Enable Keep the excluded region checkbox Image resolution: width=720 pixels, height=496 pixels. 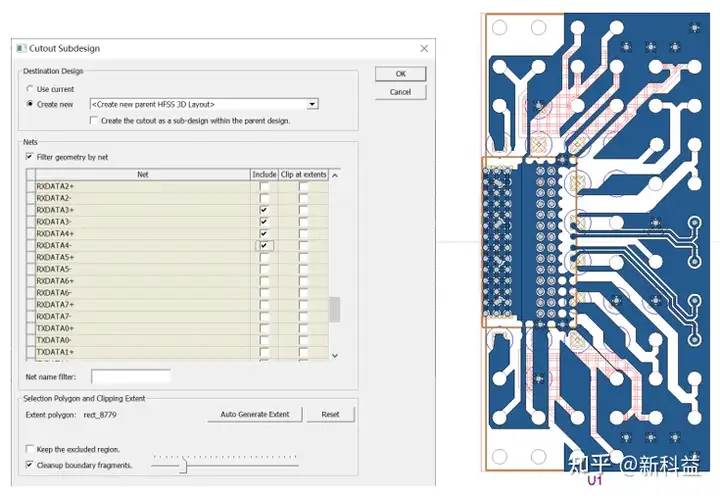click(x=30, y=449)
